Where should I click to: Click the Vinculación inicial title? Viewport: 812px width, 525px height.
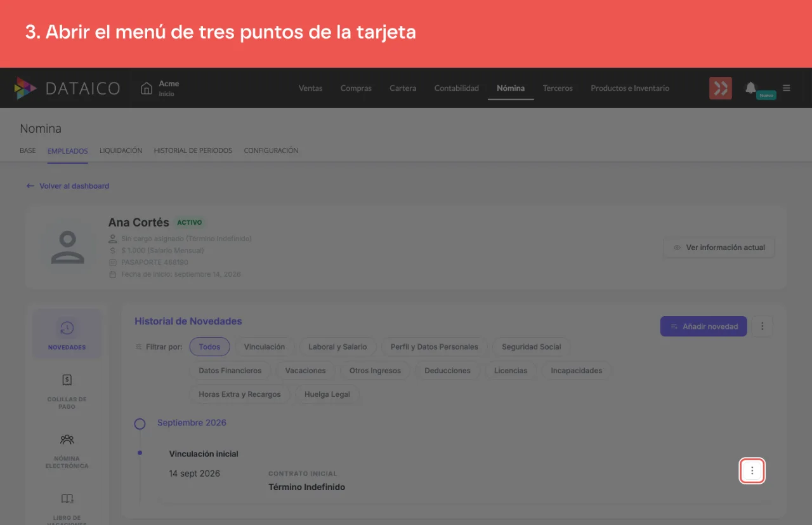[204, 454]
